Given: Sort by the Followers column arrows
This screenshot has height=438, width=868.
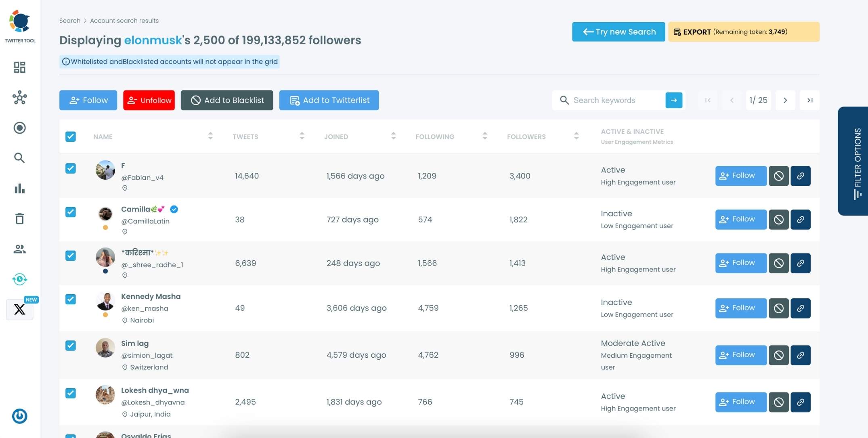Looking at the screenshot, I should (x=576, y=136).
